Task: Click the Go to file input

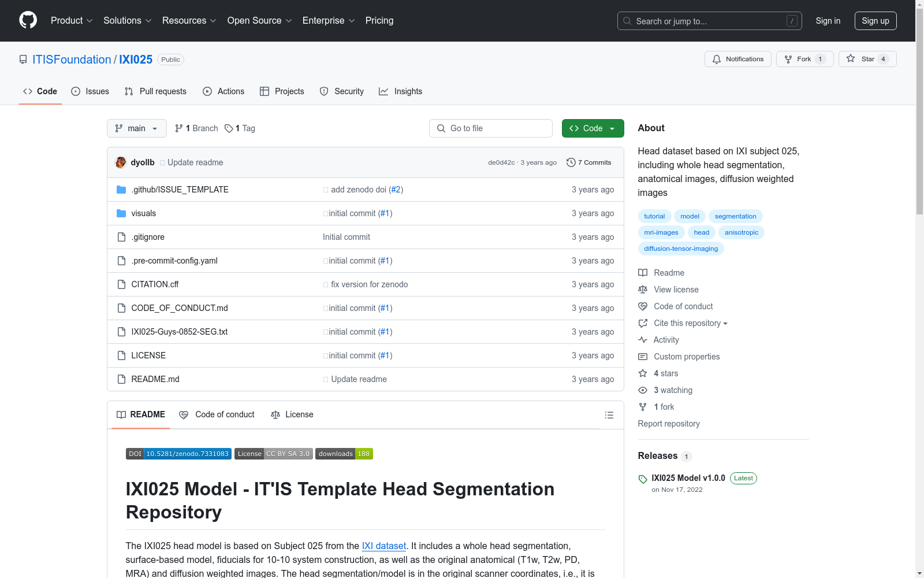Action: [491, 128]
